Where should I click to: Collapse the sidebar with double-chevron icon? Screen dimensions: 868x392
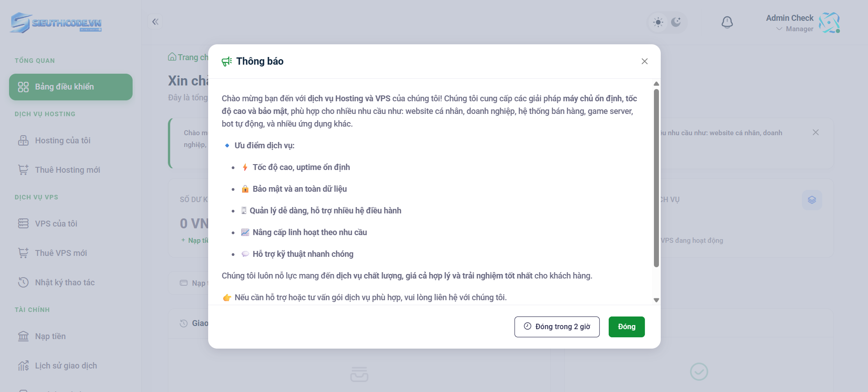155,22
